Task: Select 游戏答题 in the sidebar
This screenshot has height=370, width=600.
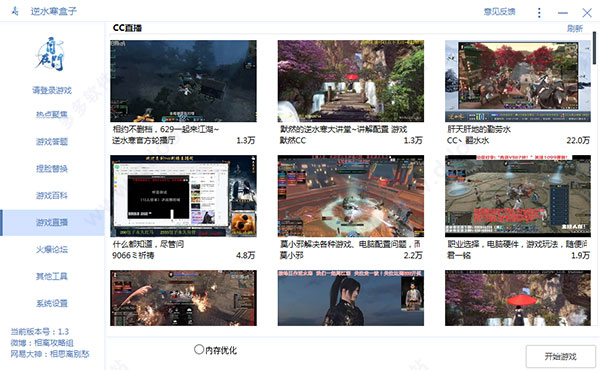Action: click(52, 142)
